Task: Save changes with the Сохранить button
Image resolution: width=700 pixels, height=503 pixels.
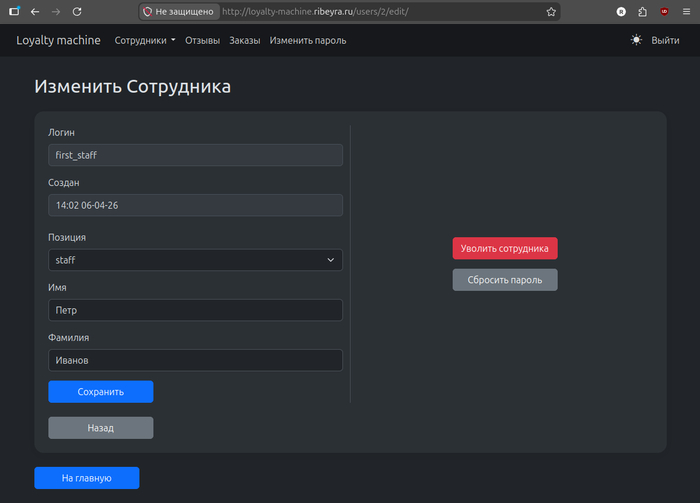Action: tap(100, 392)
